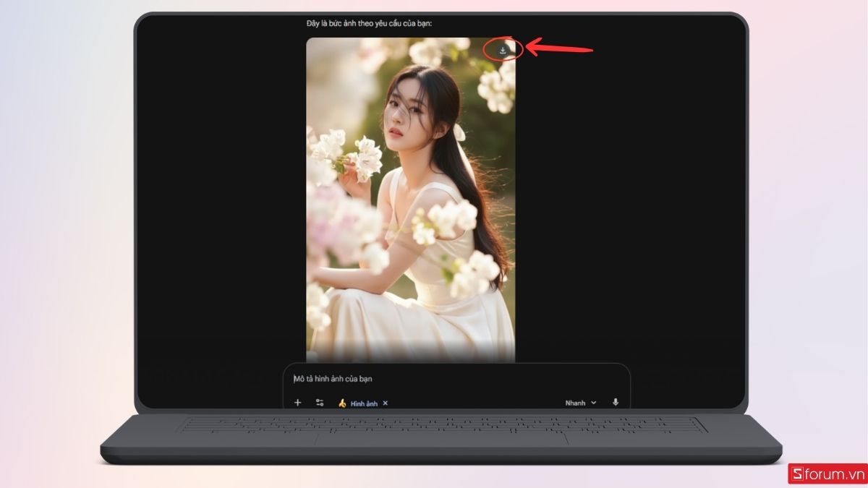The image size is (868, 488).
Task: Expand the Nhanh model dropdown
Action: click(x=581, y=403)
